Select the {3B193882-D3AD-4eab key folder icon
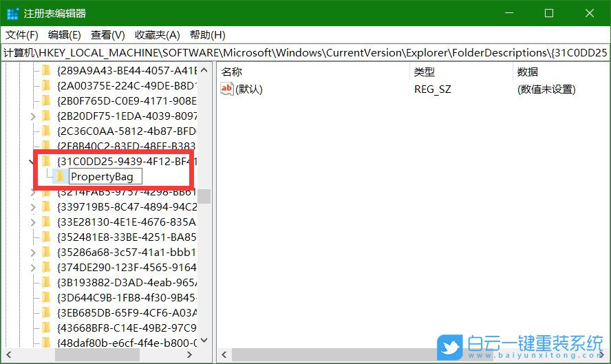Viewport: 611px width, 364px height. [x=46, y=282]
